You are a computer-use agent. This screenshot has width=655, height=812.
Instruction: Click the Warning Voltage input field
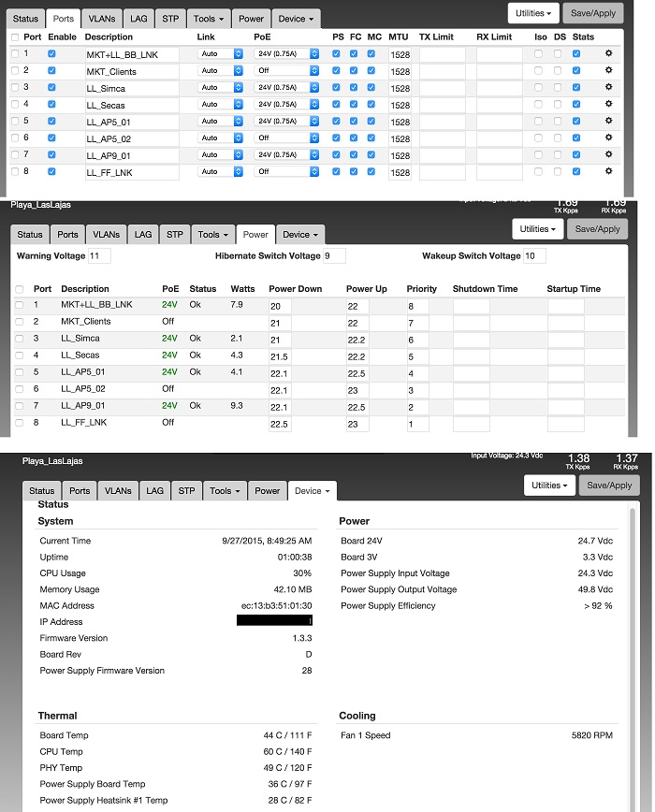click(x=99, y=256)
